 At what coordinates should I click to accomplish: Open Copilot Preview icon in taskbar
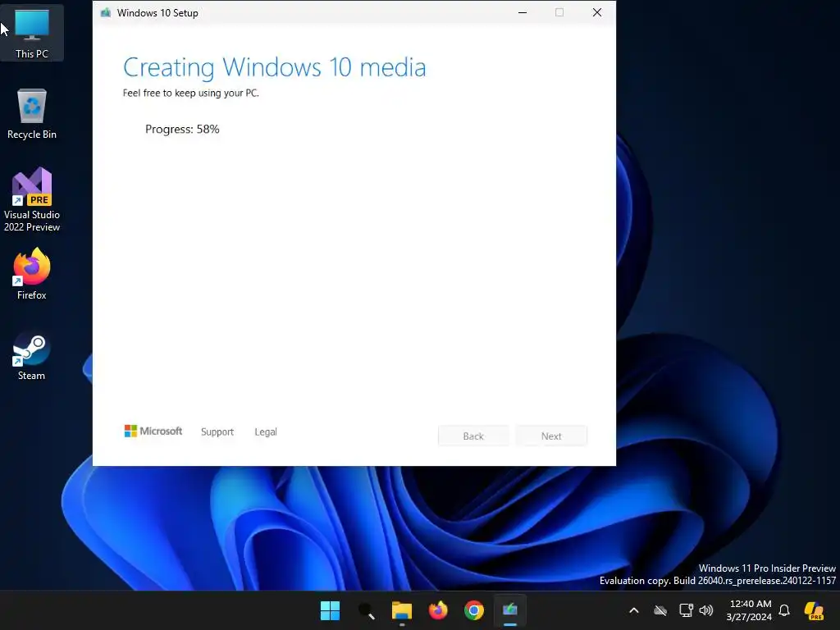[x=814, y=610]
